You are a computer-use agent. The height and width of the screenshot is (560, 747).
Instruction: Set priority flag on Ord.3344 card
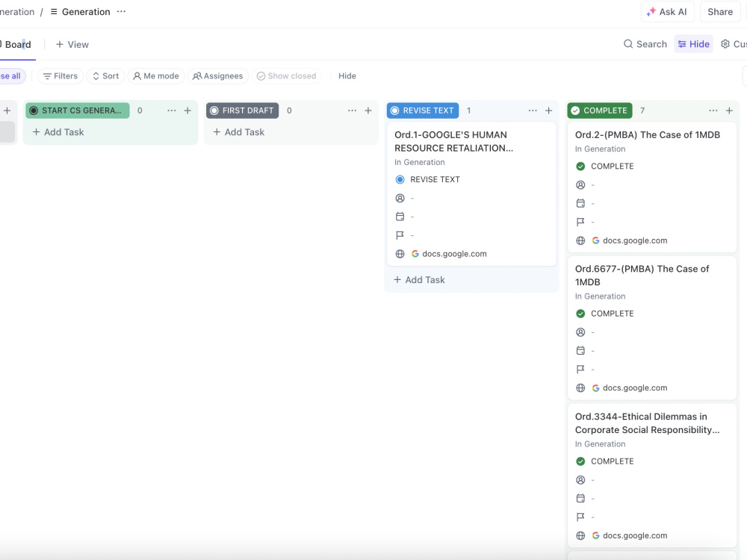(x=580, y=517)
